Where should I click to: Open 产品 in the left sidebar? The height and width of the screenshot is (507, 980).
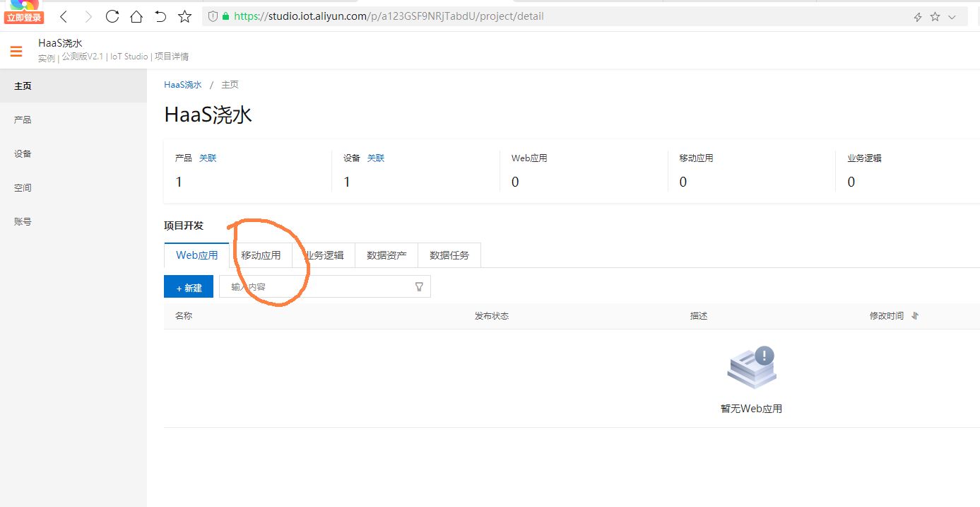point(73,120)
